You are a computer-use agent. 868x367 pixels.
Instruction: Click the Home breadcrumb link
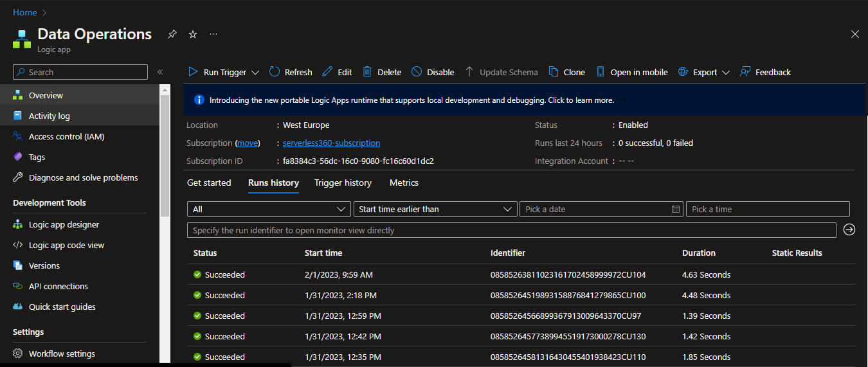[x=25, y=12]
